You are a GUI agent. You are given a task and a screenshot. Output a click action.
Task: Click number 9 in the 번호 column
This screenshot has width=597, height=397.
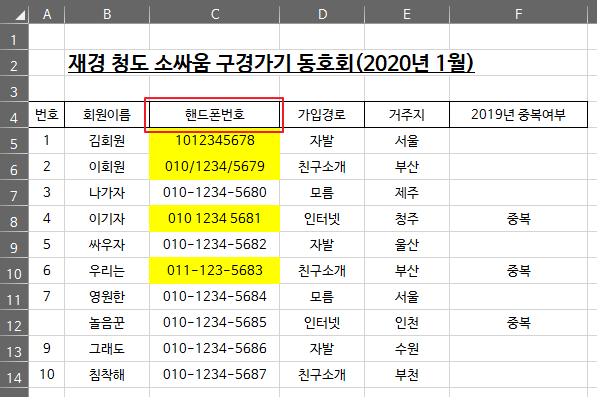click(47, 349)
